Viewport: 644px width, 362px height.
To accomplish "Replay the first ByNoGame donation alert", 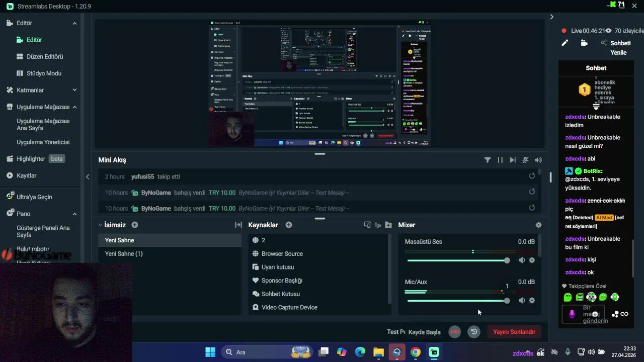I will [532, 192].
